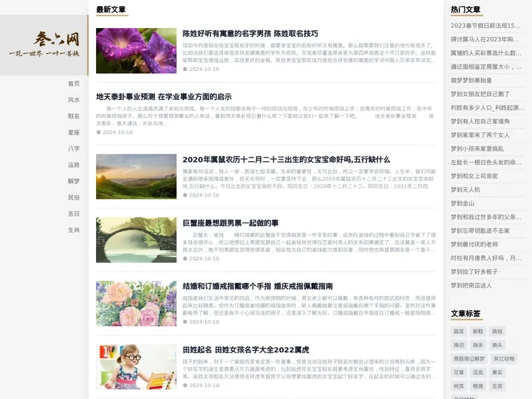
Task: Go to the 风水 section
Action: (x=74, y=100)
